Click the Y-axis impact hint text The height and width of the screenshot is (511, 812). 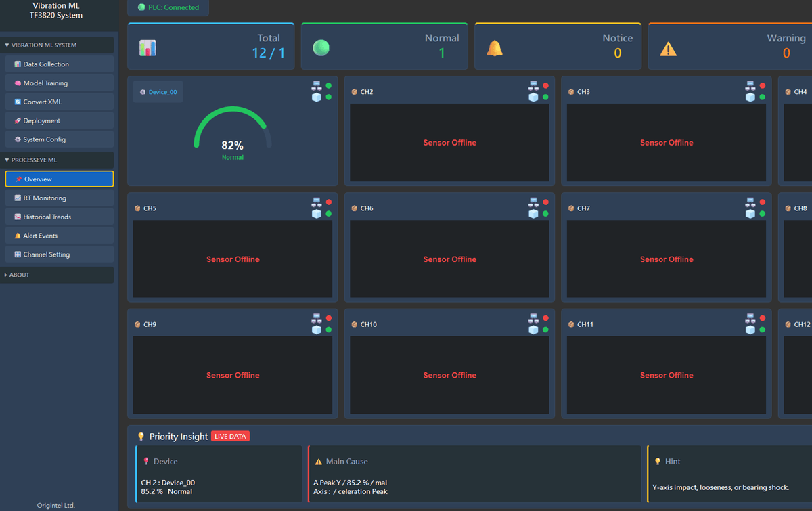(721, 487)
